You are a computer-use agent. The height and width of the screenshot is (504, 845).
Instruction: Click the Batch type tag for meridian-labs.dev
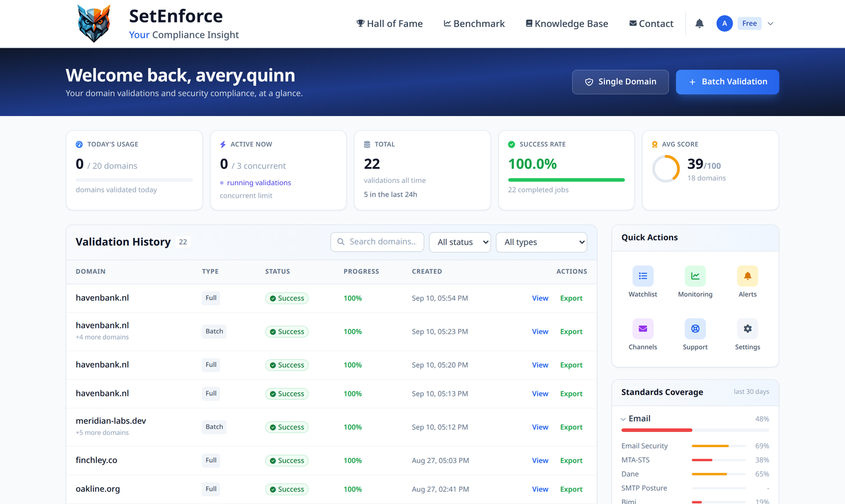pos(214,427)
